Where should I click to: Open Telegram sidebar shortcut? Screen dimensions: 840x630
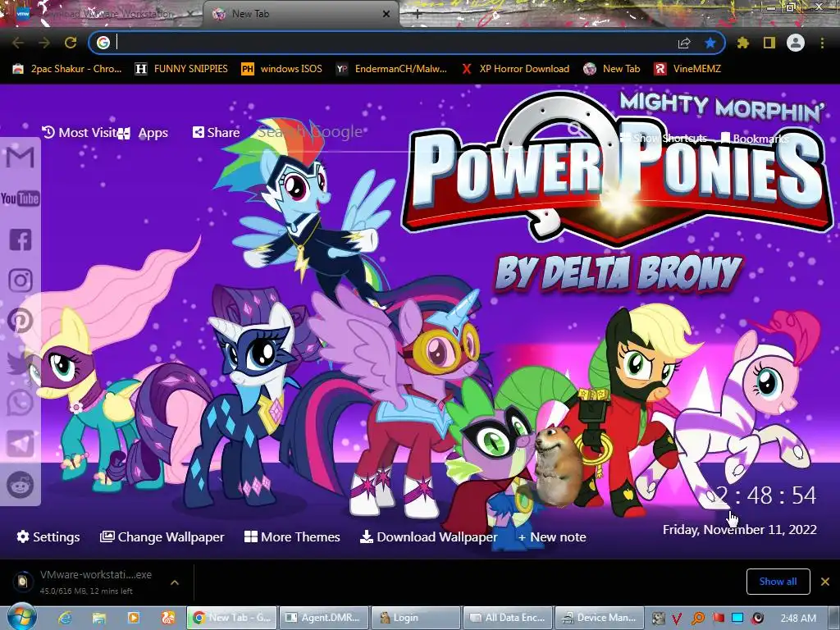21,444
